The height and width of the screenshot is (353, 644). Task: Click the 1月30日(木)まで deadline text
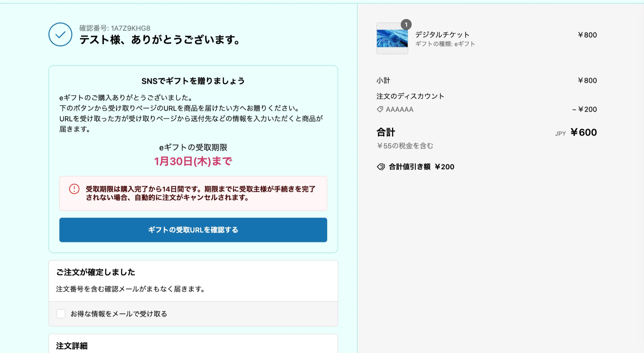[193, 161]
